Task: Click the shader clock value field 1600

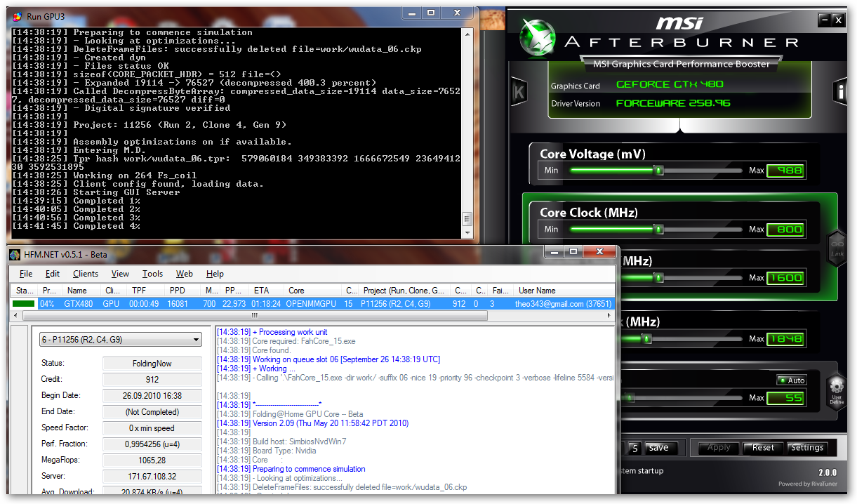Action: pos(785,277)
